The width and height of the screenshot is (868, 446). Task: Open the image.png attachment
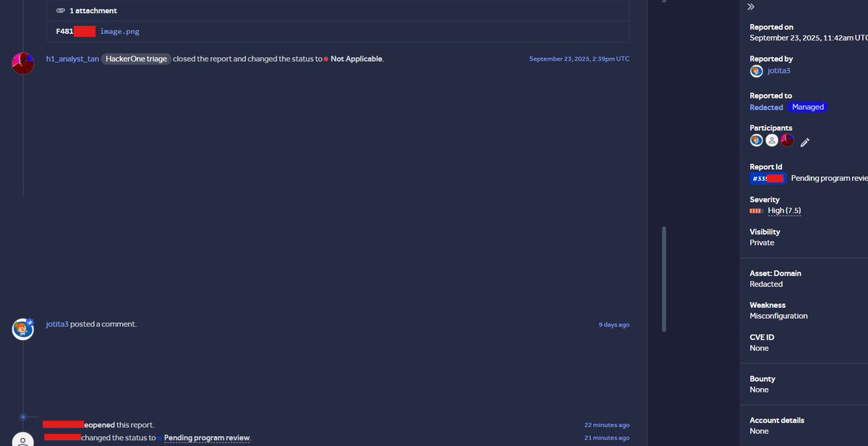[119, 32]
